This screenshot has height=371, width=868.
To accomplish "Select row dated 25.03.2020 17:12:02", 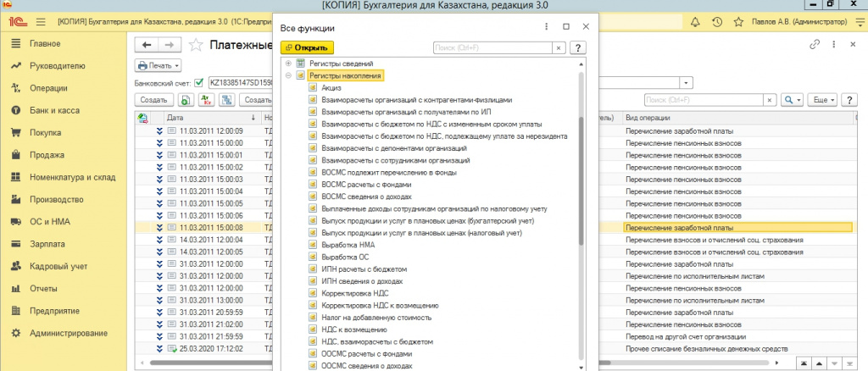I will coord(213,348).
